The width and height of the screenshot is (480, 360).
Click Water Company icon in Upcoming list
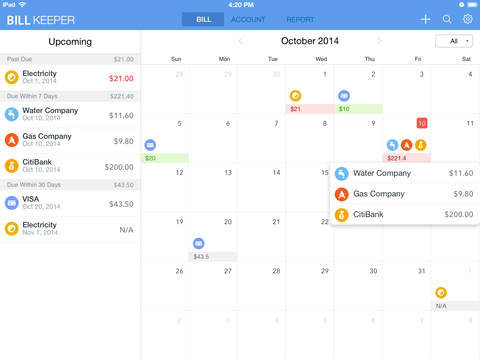pos(12,114)
